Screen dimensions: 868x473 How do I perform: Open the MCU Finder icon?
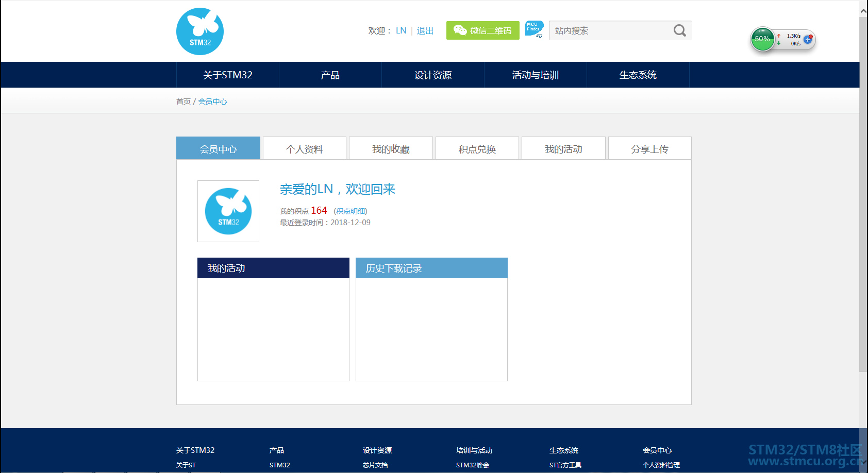pos(534,29)
